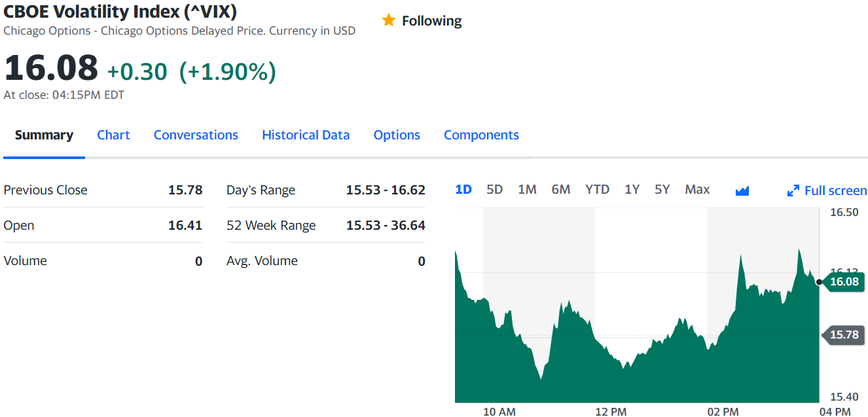Set chart range to 1M
The width and height of the screenshot is (868, 417).
(x=527, y=189)
